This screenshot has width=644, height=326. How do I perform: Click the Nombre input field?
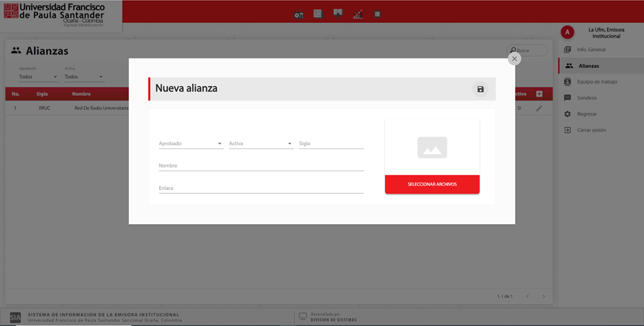click(x=261, y=166)
